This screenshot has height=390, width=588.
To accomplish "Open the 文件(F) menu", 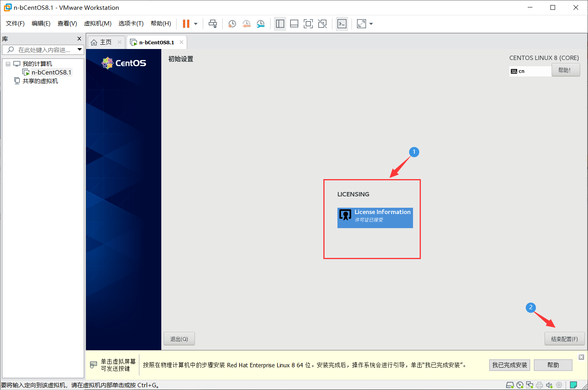I will [15, 24].
